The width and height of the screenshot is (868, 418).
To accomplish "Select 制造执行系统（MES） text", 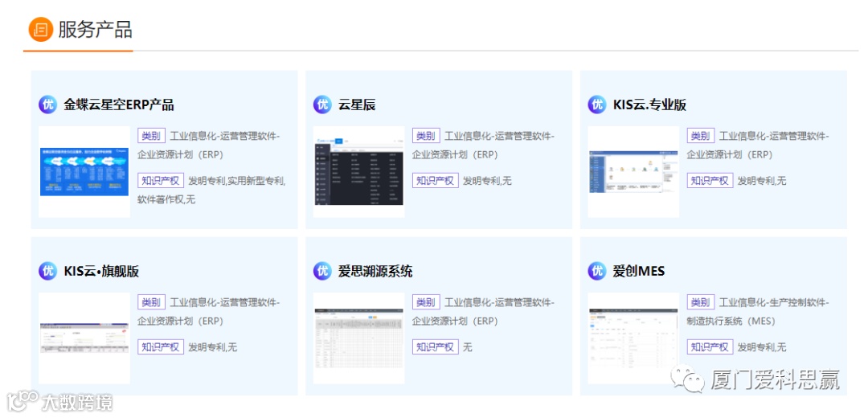I will click(x=731, y=321).
